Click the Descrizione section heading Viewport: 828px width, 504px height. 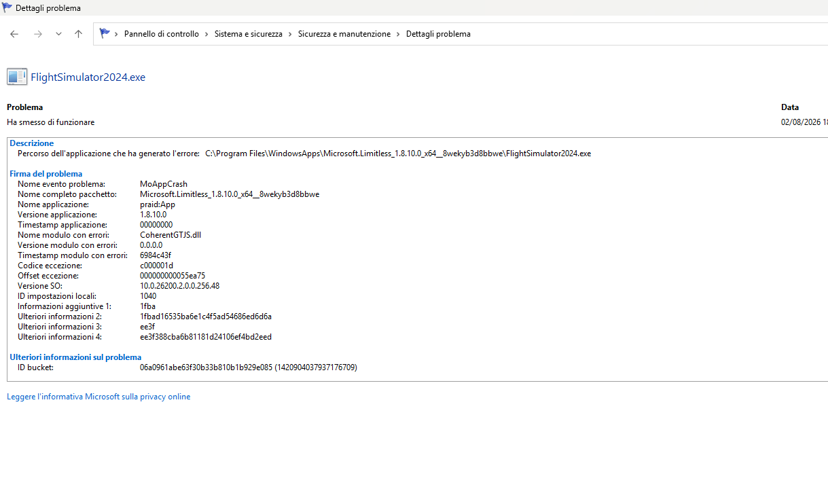32,143
